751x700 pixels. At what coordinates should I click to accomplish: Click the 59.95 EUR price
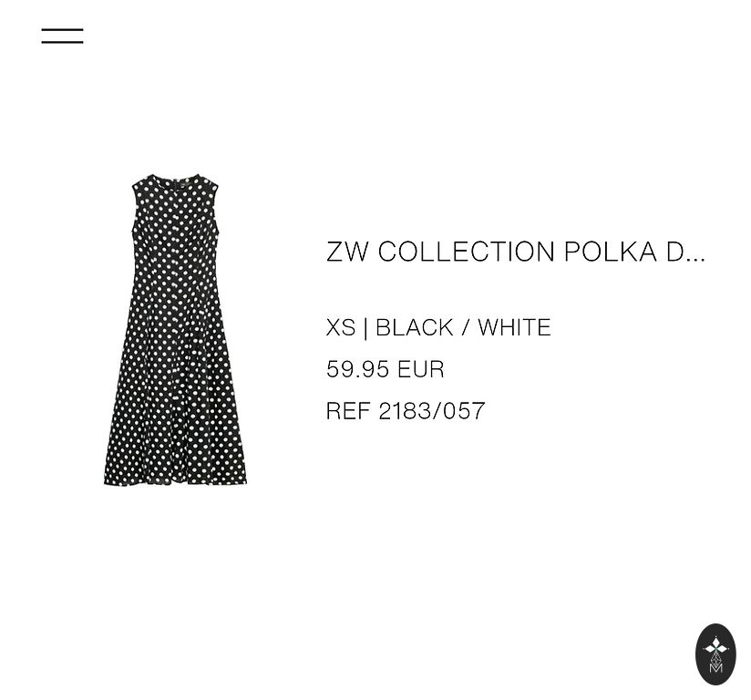coord(386,369)
